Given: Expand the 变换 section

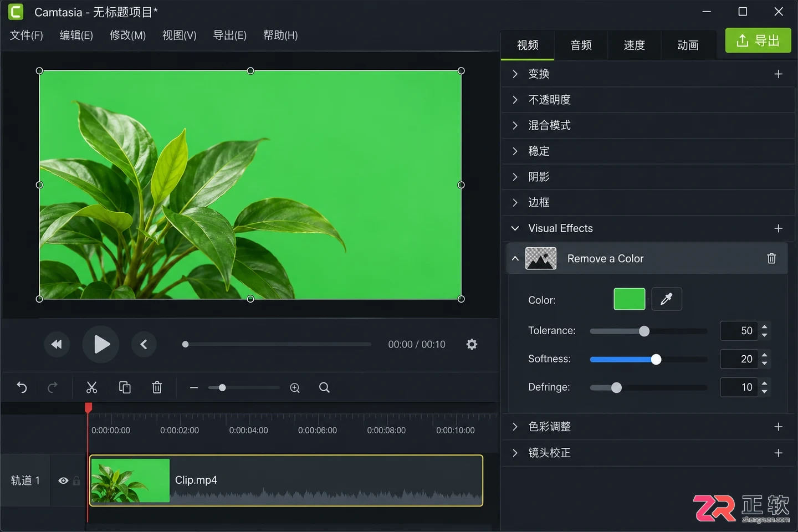Looking at the screenshot, I should [x=515, y=74].
